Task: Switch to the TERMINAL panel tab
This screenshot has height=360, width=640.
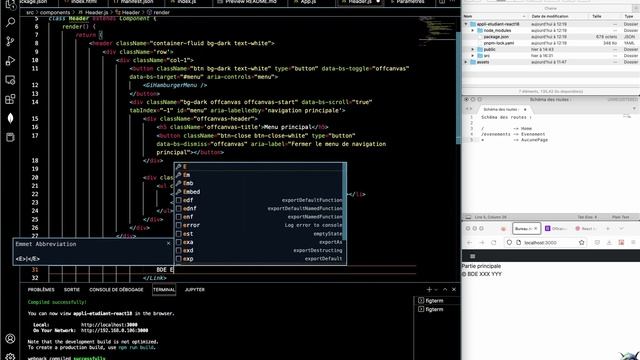Action: click(164, 289)
